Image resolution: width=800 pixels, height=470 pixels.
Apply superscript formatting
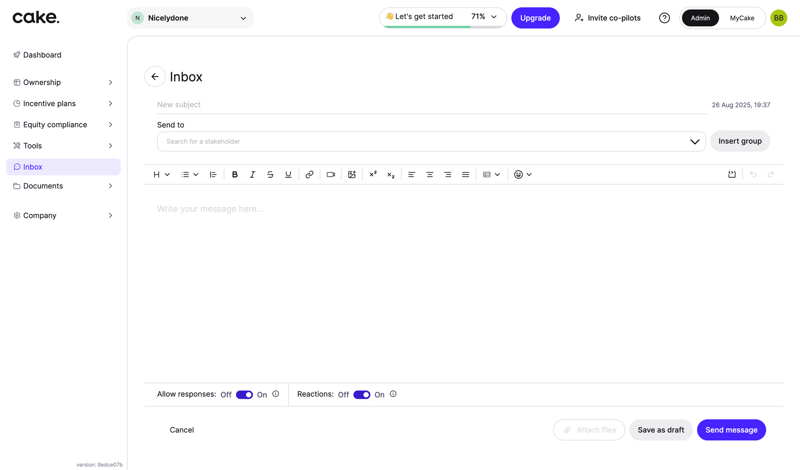373,175
